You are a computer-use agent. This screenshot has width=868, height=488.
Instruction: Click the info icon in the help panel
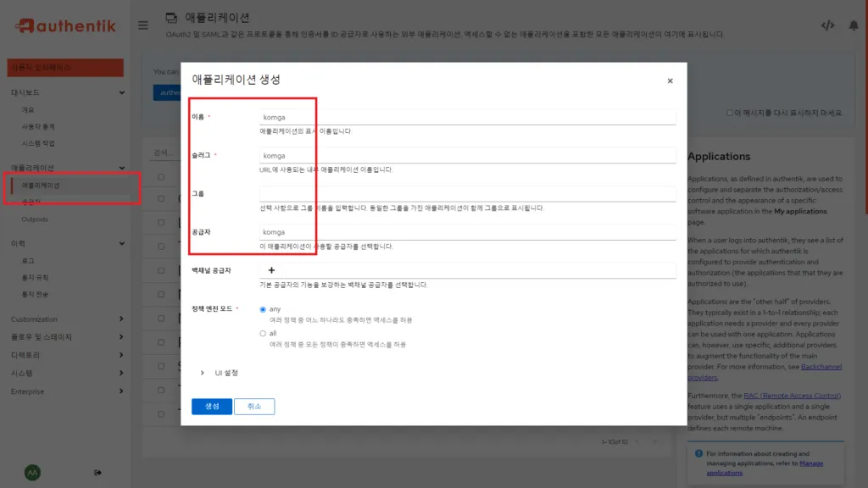click(697, 454)
